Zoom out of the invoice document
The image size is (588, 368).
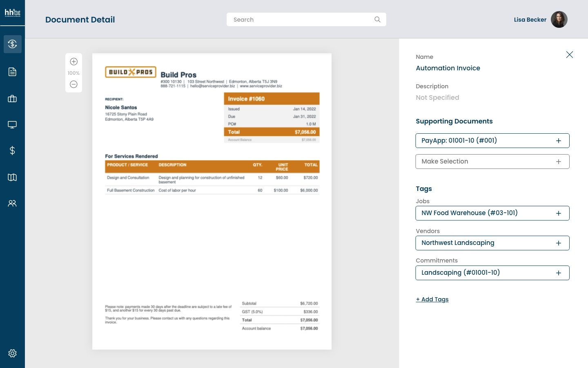click(73, 84)
